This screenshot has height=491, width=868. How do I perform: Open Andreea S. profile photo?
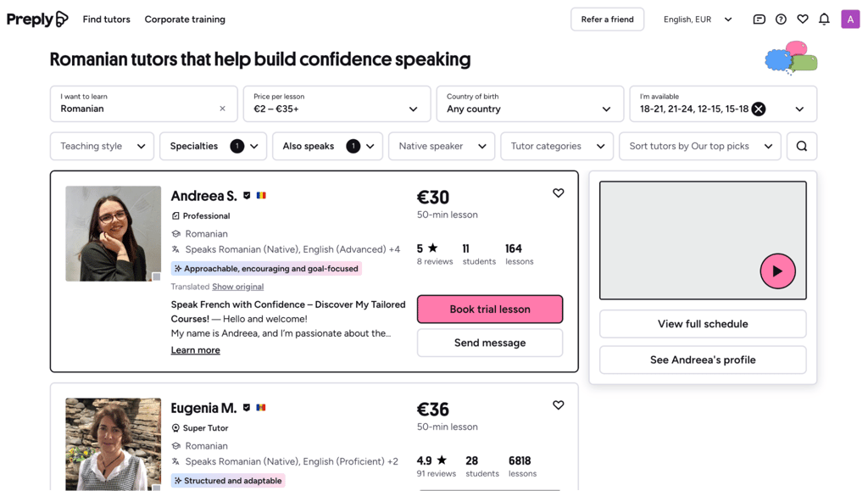coord(113,233)
